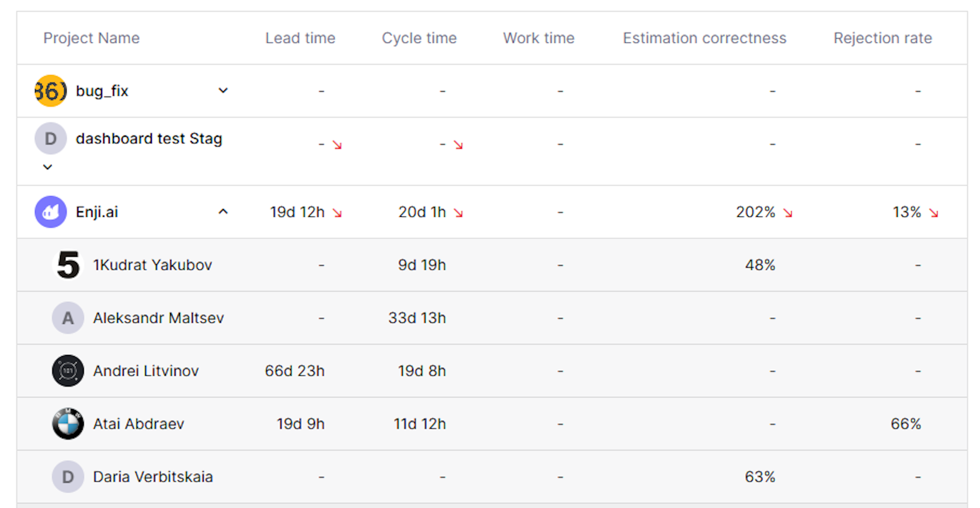Click Aleksandr Maltsev's avatar icon

[x=68, y=318]
